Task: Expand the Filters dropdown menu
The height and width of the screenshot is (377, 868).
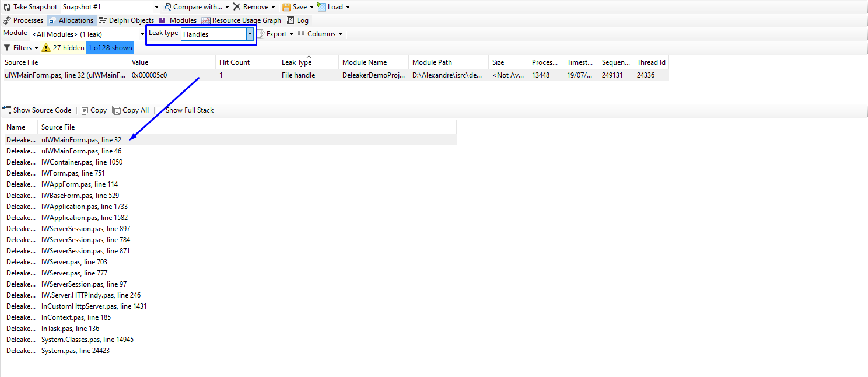Action: click(x=36, y=48)
